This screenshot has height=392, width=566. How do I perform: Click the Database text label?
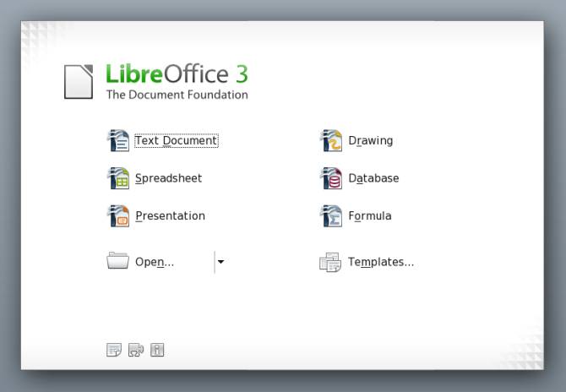(x=373, y=178)
